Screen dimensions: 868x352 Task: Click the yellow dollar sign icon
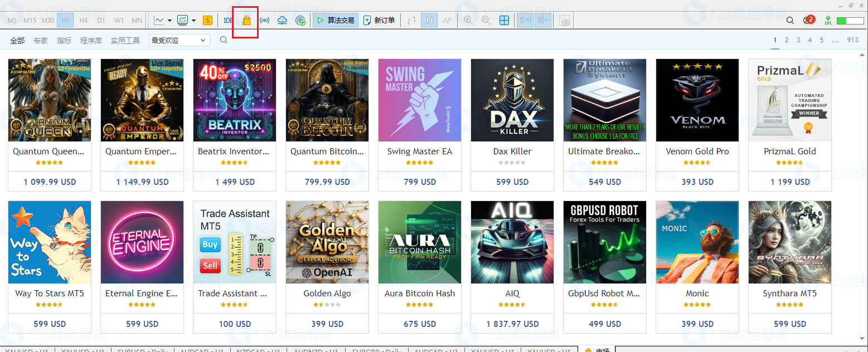click(208, 21)
